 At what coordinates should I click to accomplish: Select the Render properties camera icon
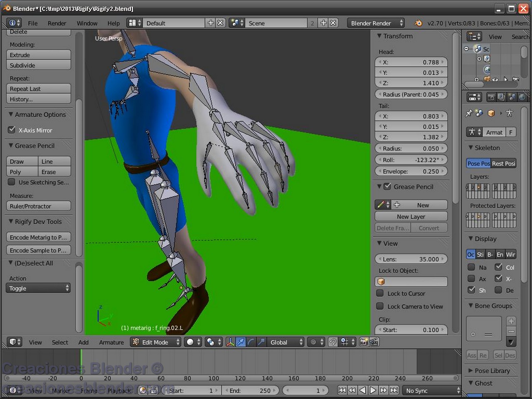492,97
